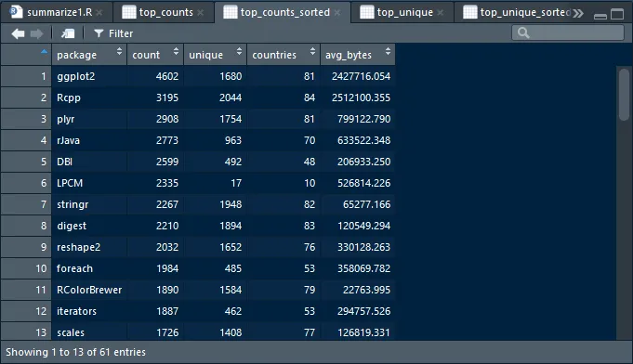
Task: Select the rJava package cell
Action: pos(89,140)
